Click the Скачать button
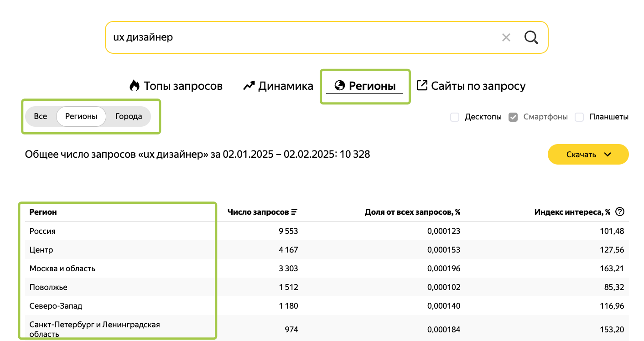Viewport: 644px width, 341px height. [x=582, y=154]
